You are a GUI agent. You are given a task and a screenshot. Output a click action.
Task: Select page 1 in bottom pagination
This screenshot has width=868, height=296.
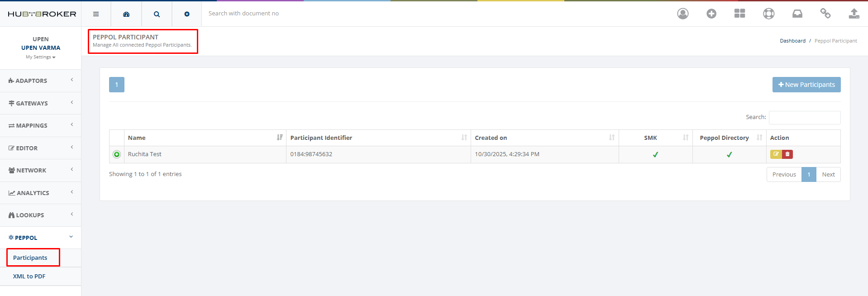click(809, 175)
